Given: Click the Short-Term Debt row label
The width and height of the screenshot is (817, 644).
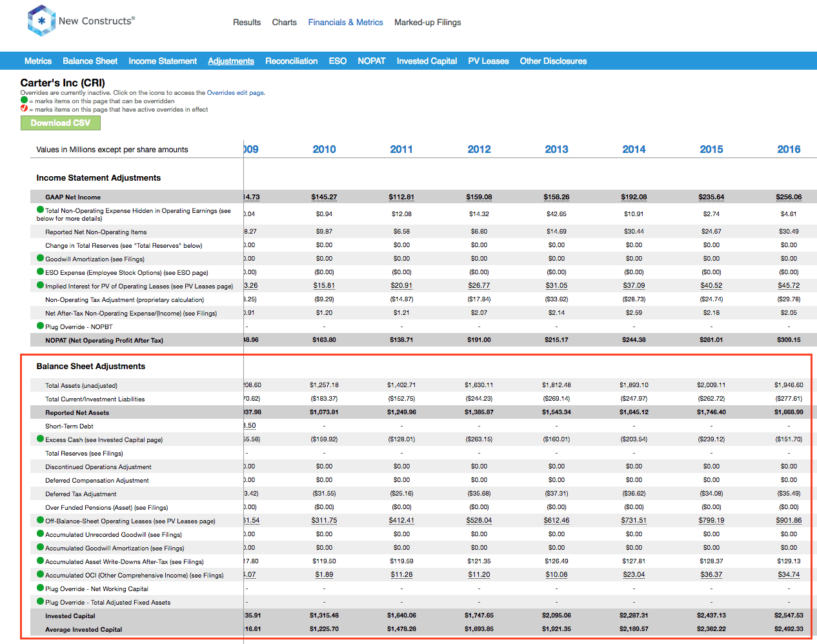Looking at the screenshot, I should 69,426.
